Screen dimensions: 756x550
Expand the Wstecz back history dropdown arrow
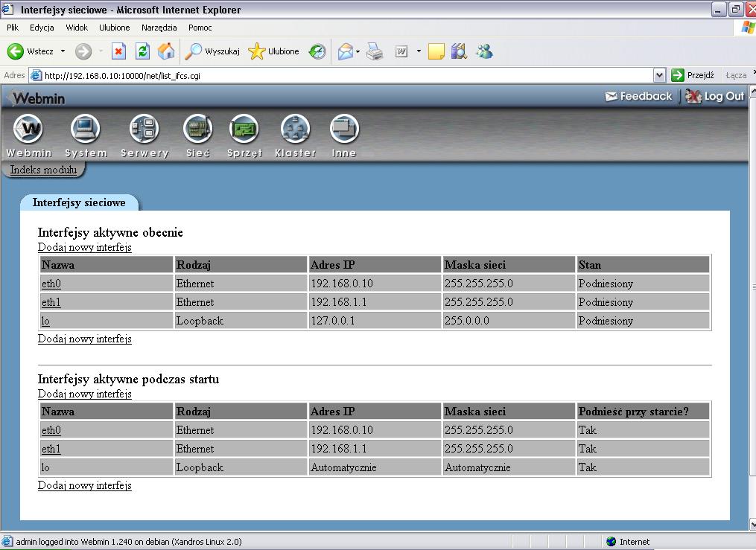pos(63,51)
